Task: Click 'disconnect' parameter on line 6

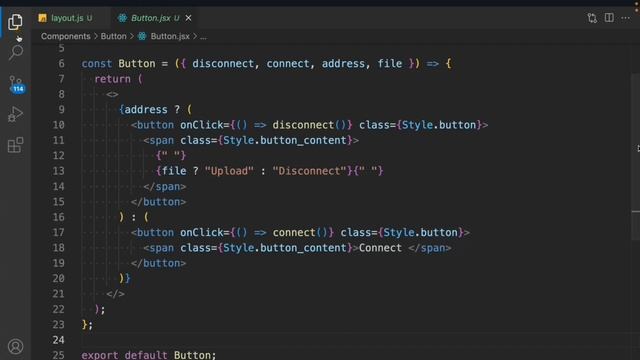Action: click(x=223, y=64)
